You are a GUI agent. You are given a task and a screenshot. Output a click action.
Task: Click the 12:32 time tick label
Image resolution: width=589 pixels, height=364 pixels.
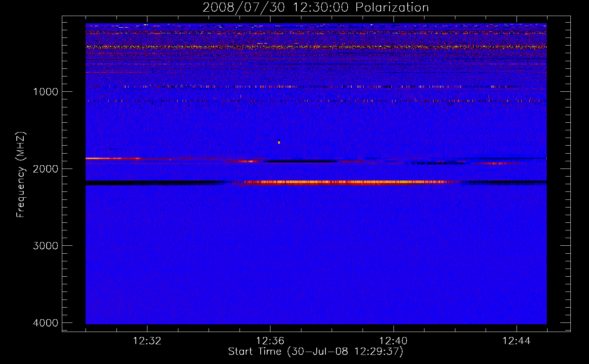pyautogui.click(x=147, y=341)
